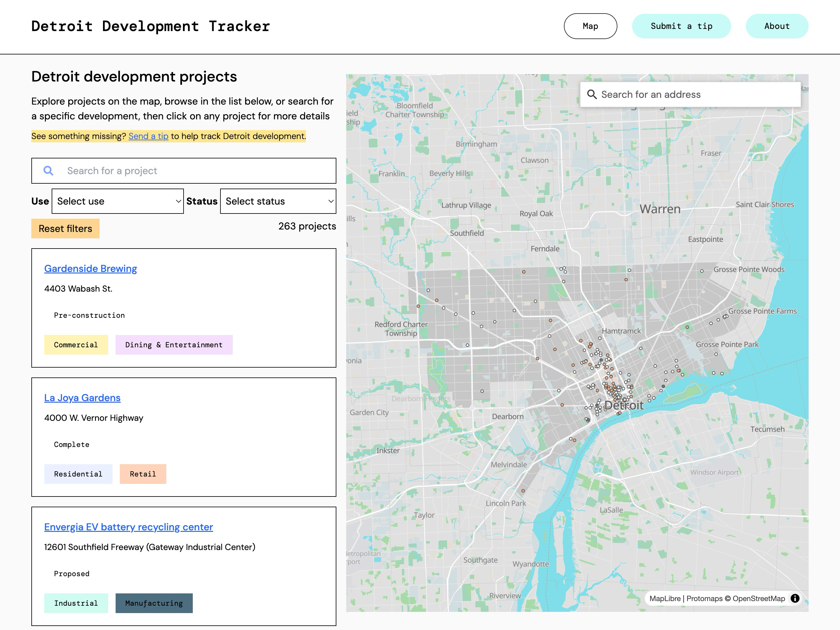The image size is (840, 630).
Task: Open the About page
Action: (x=777, y=26)
